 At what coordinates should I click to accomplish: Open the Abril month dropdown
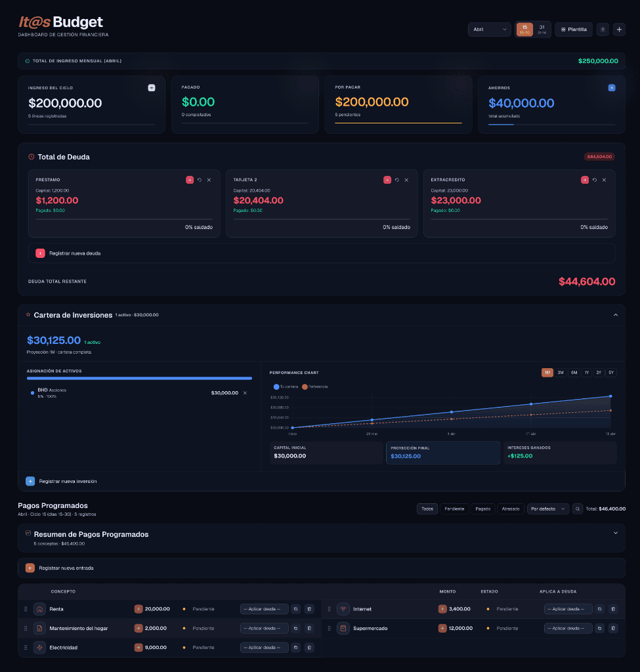489,29
